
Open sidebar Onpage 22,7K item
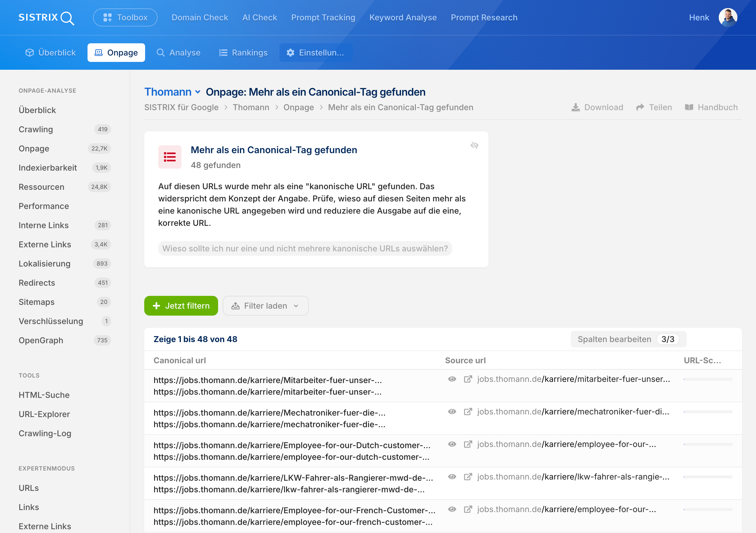pyautogui.click(x=65, y=149)
